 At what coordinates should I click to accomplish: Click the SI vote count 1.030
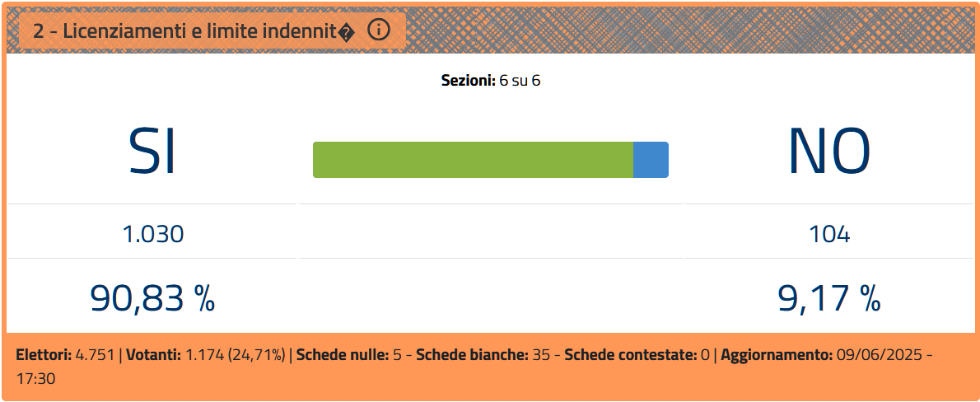(x=152, y=235)
